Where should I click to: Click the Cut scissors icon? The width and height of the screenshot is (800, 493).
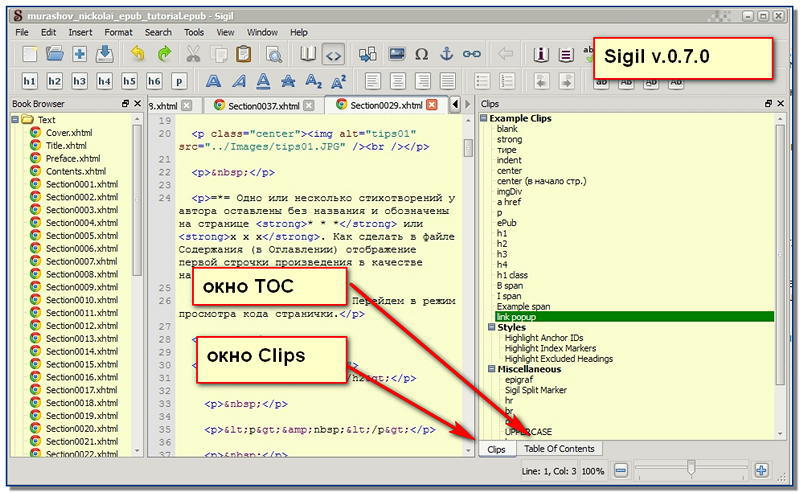[x=193, y=54]
